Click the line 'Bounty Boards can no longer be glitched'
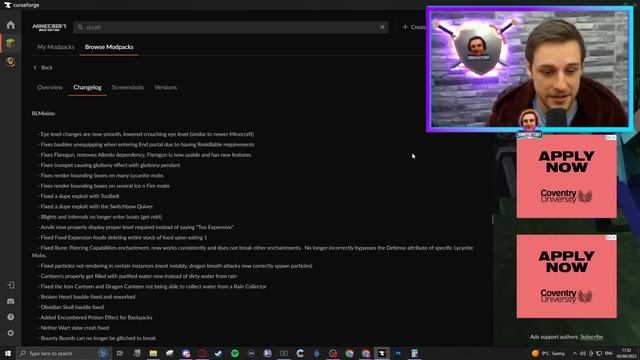The image size is (640, 360). tap(96, 338)
